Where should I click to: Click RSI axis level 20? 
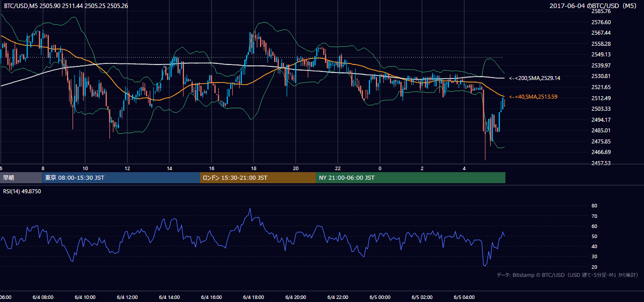coord(594,267)
